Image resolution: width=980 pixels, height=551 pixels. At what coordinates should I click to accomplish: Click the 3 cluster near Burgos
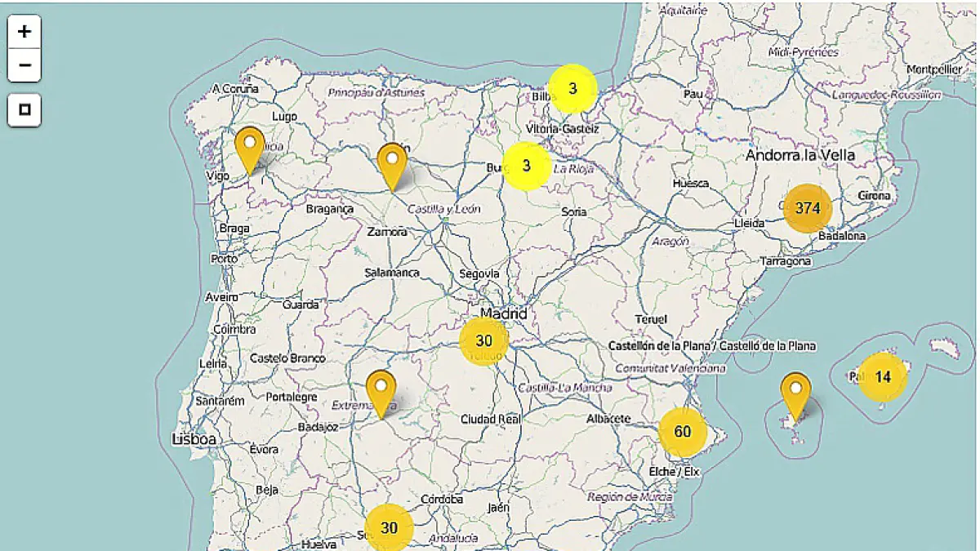[526, 166]
